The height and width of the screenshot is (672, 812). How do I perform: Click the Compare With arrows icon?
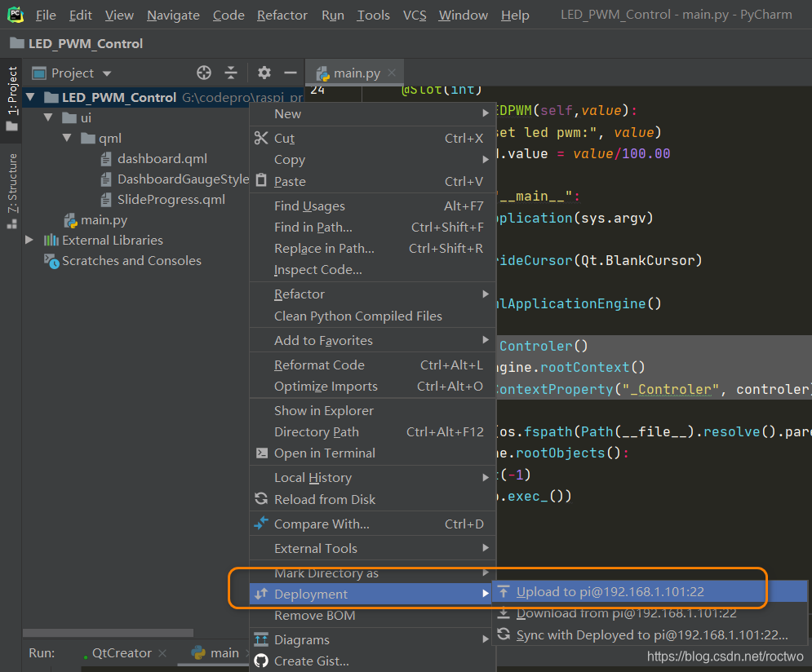point(261,523)
